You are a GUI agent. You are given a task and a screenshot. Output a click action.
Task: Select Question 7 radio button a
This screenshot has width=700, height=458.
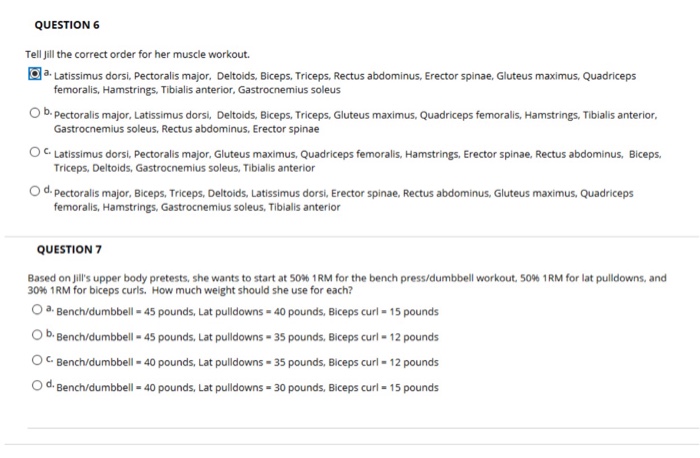(37, 309)
